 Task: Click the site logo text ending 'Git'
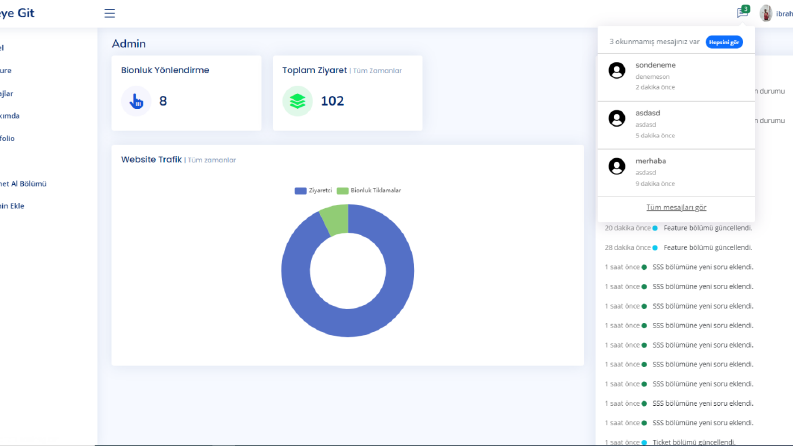17,13
